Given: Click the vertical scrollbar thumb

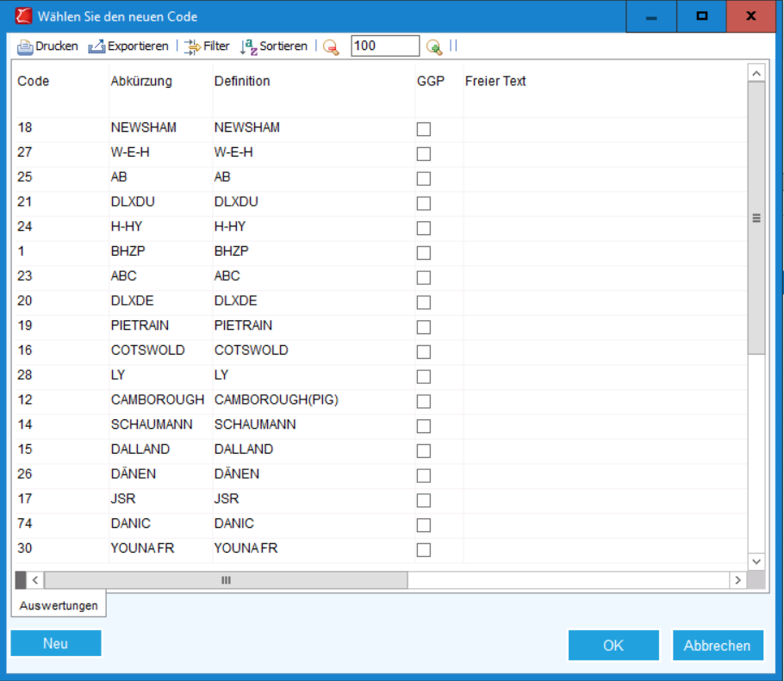Looking at the screenshot, I should 756,219.
